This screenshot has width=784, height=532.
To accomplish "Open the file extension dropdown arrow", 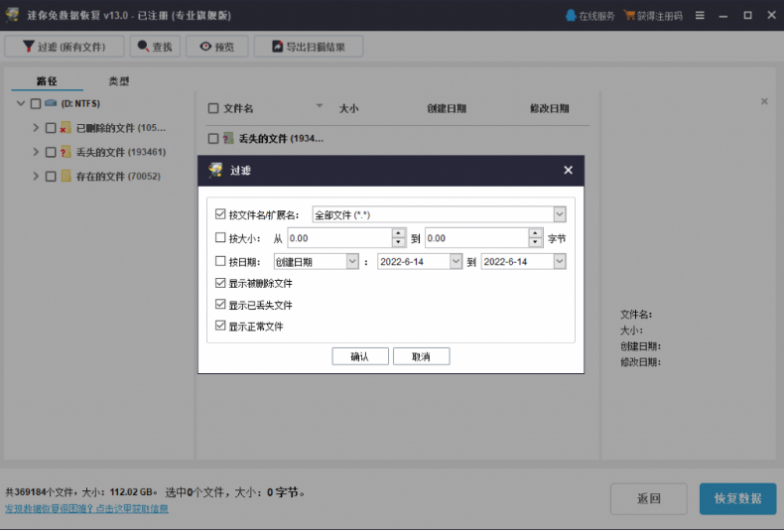I will tap(560, 214).
